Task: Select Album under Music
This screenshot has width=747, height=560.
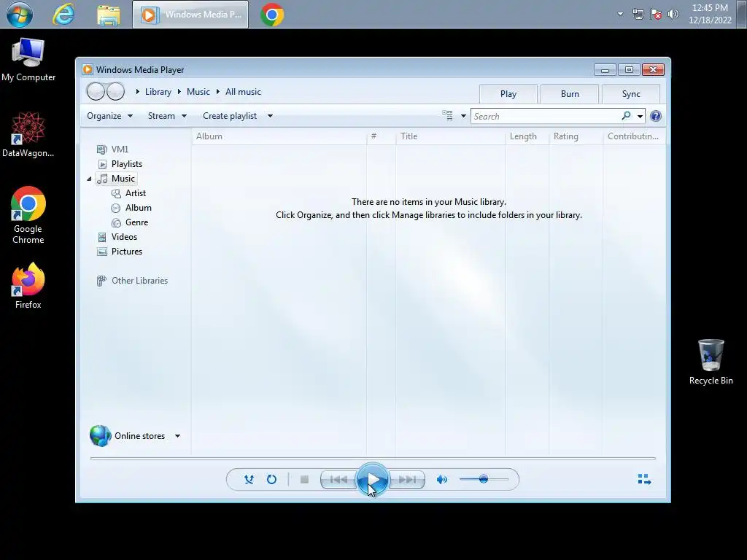Action: (131, 208)
